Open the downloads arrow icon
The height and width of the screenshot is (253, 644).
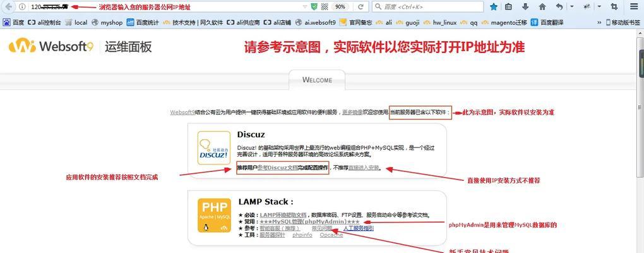click(x=525, y=6)
